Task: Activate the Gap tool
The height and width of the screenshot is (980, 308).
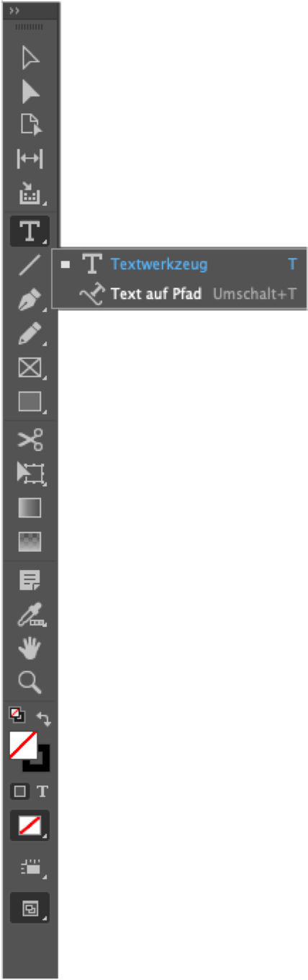Action: pyautogui.click(x=30, y=159)
